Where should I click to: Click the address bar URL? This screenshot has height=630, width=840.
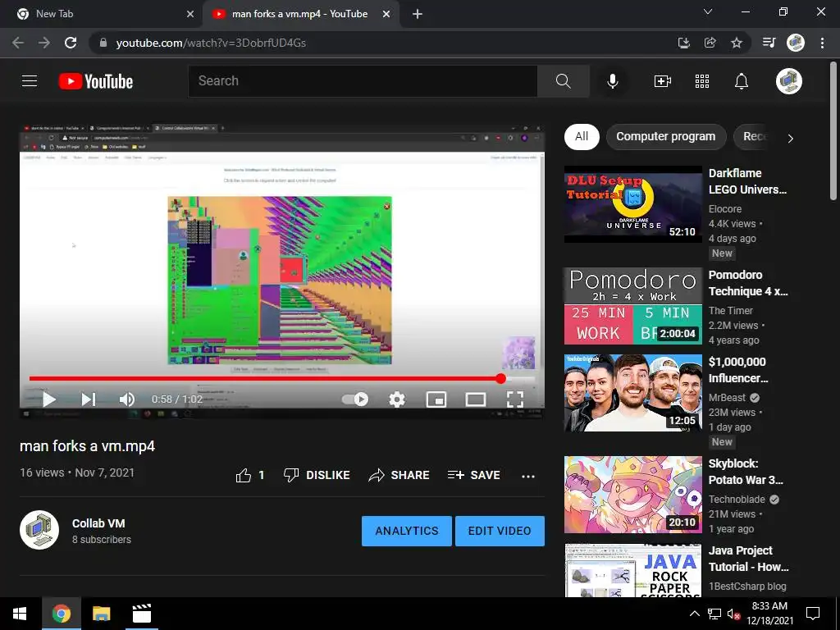point(211,43)
